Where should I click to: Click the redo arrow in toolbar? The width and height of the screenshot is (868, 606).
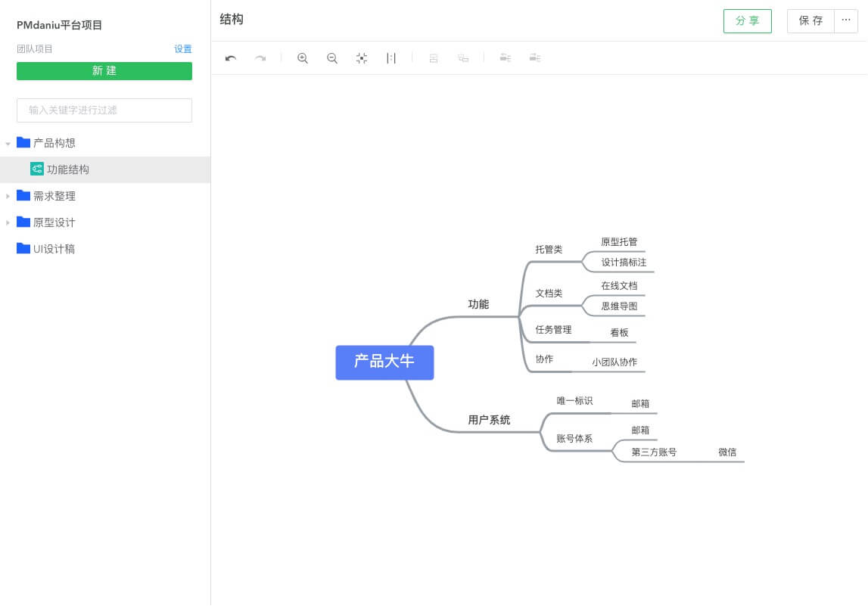(x=260, y=58)
